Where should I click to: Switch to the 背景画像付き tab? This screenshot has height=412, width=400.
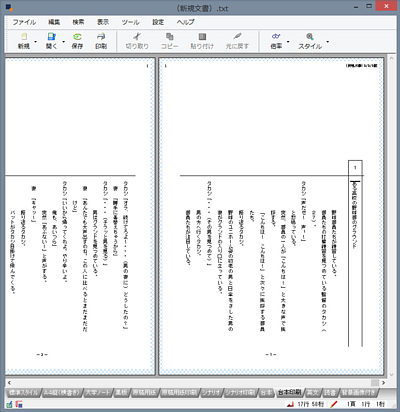click(358, 392)
